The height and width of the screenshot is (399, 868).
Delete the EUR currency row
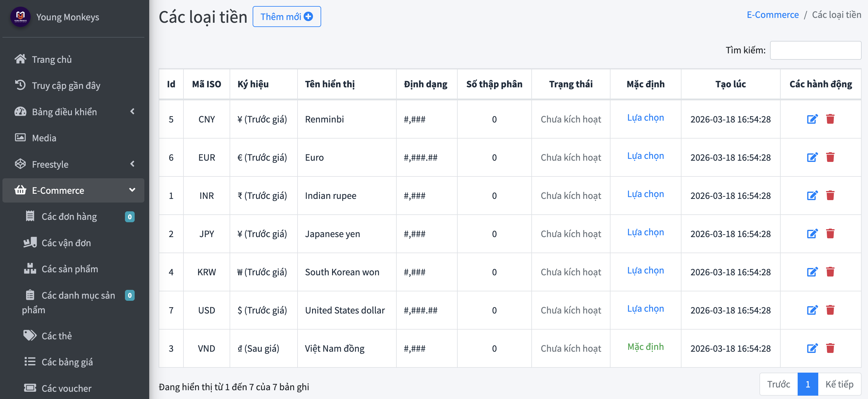point(830,157)
